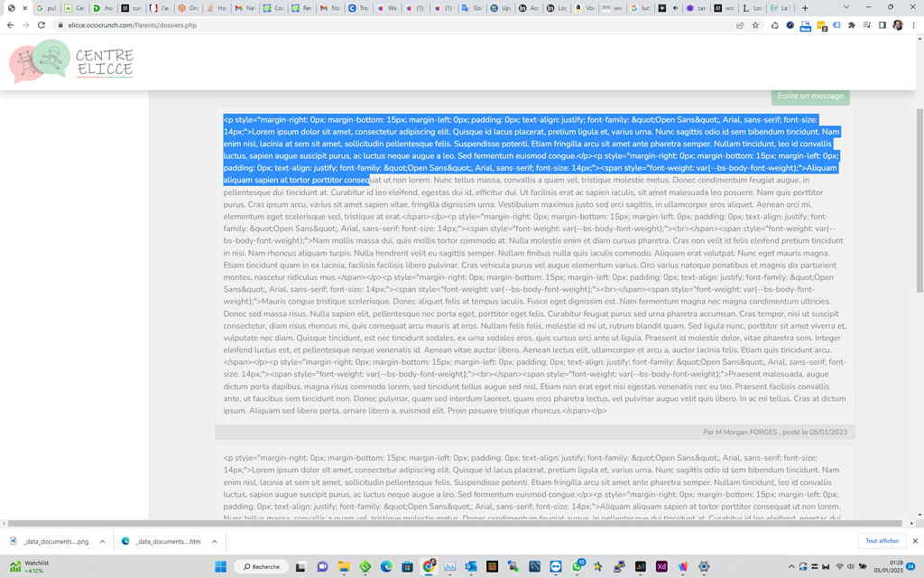Open the Chrome profile avatar menu

click(897, 26)
